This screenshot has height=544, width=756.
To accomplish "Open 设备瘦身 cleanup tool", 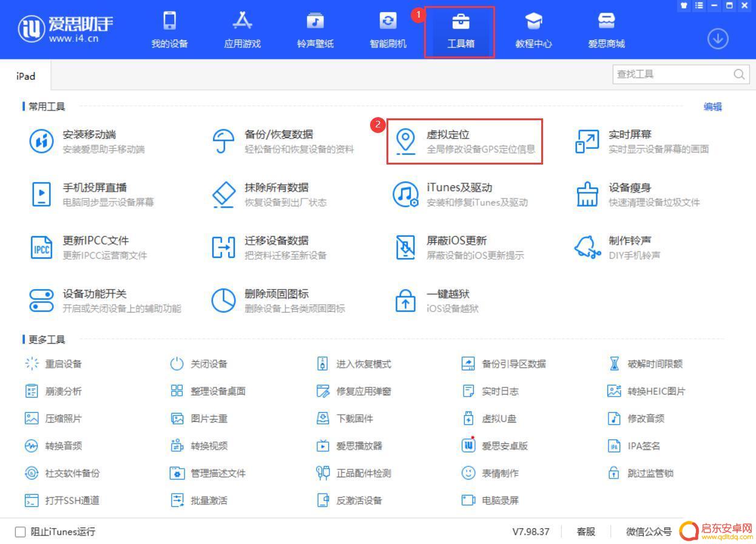I will [637, 194].
